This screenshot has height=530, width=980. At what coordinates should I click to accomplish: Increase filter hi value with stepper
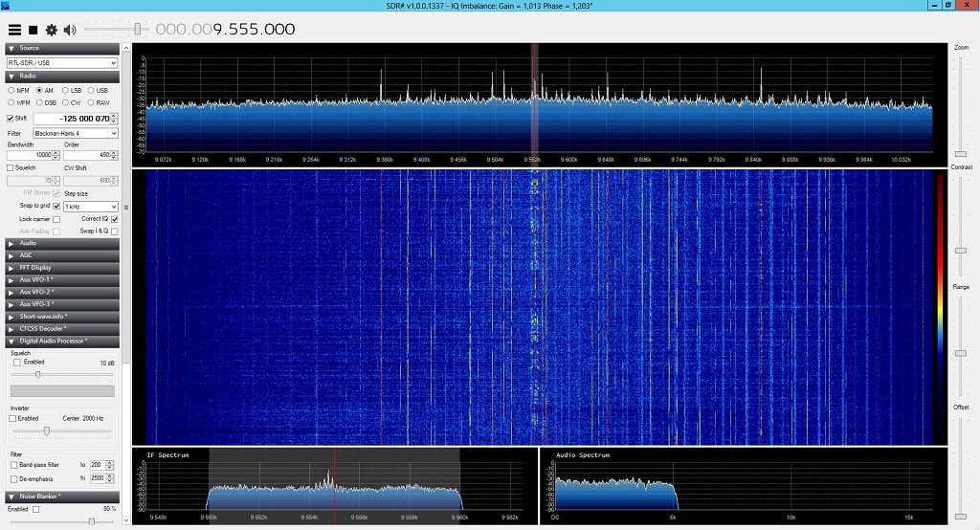[x=110, y=475]
